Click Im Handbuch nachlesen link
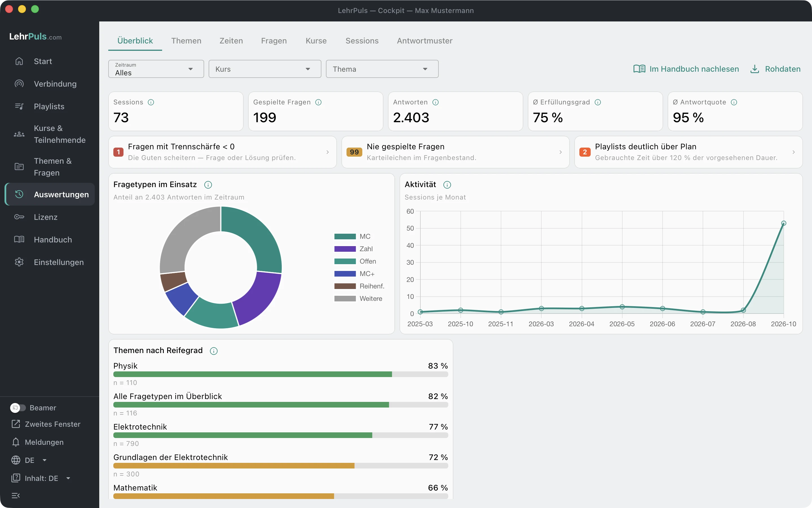 (686, 69)
